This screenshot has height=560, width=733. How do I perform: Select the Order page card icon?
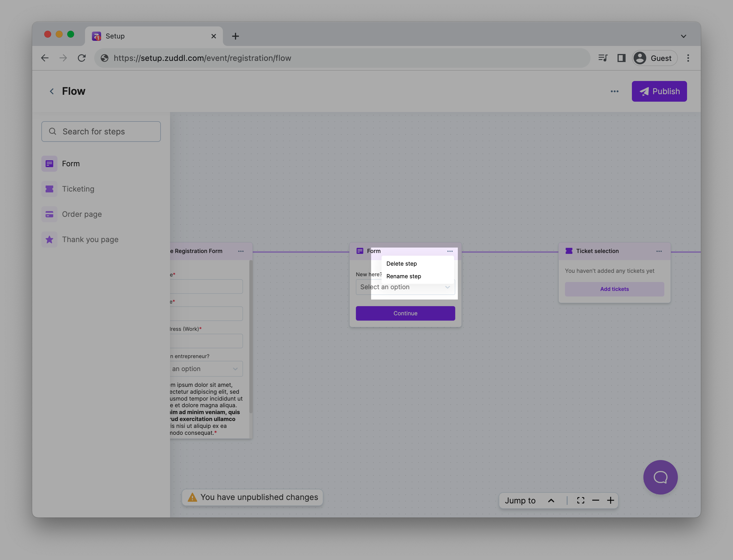coord(49,214)
